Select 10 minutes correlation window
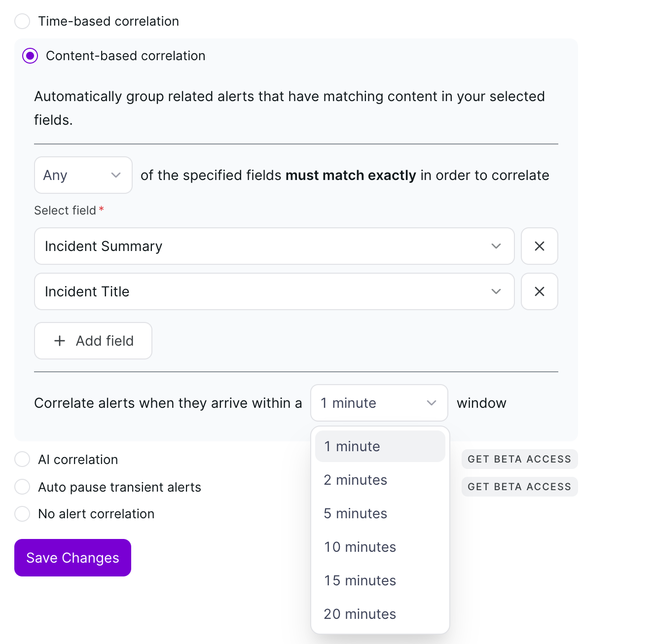The height and width of the screenshot is (644, 653). 380,547
